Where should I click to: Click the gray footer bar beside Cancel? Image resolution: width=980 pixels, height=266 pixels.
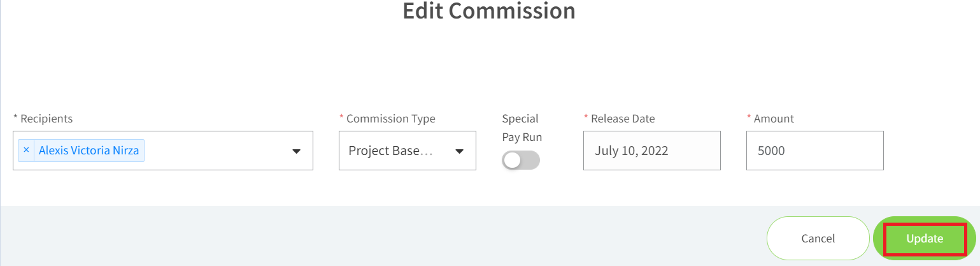click(x=382, y=236)
